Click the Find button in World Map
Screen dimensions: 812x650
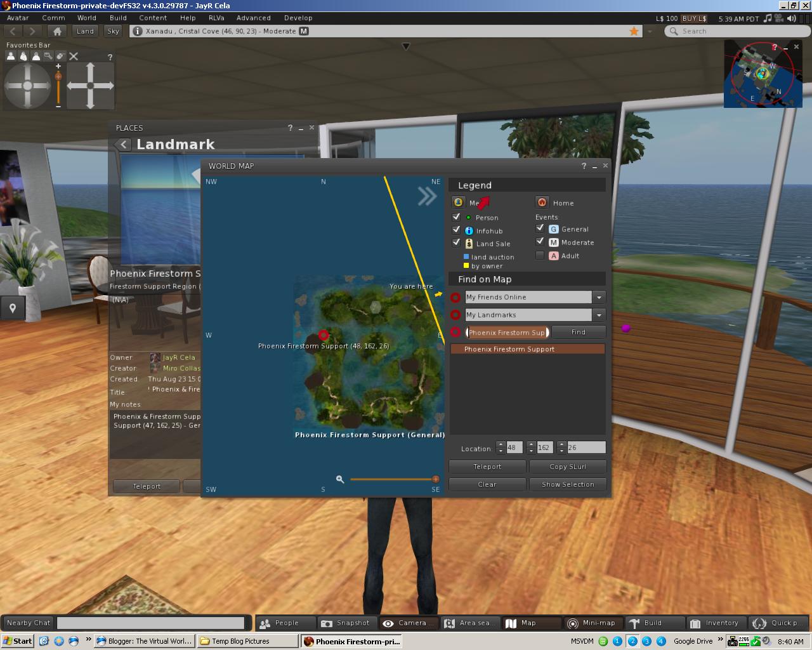[579, 332]
